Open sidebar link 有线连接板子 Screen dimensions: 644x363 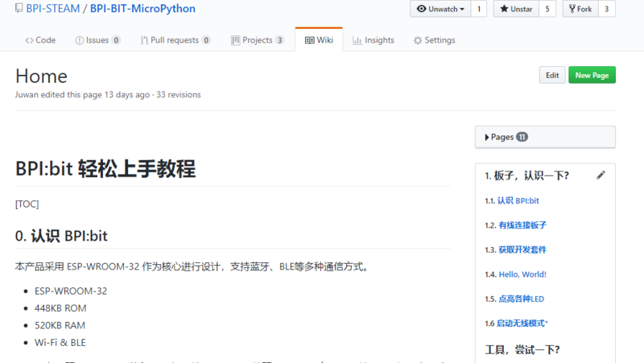click(522, 225)
